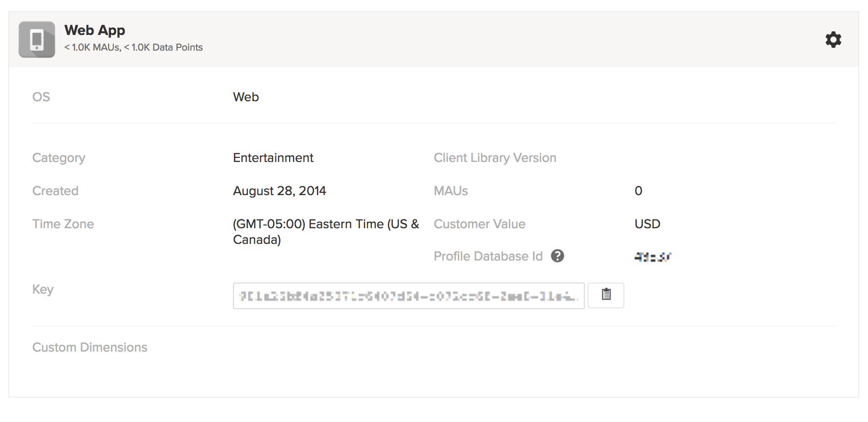868x422 pixels.
Task: Show help for Profile Database Id
Action: (x=557, y=256)
